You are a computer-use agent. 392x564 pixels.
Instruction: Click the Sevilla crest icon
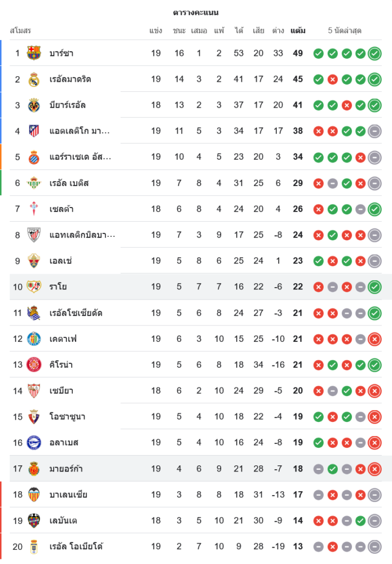(x=34, y=390)
